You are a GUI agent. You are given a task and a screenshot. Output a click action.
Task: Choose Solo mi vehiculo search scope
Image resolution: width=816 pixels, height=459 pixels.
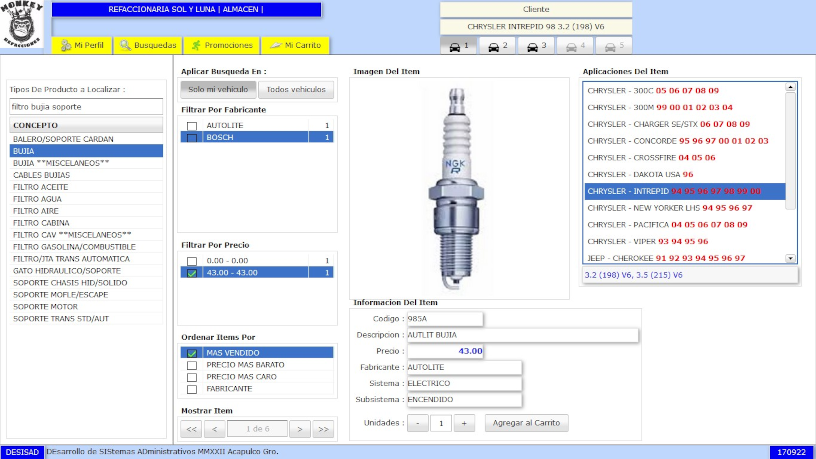[218, 90]
